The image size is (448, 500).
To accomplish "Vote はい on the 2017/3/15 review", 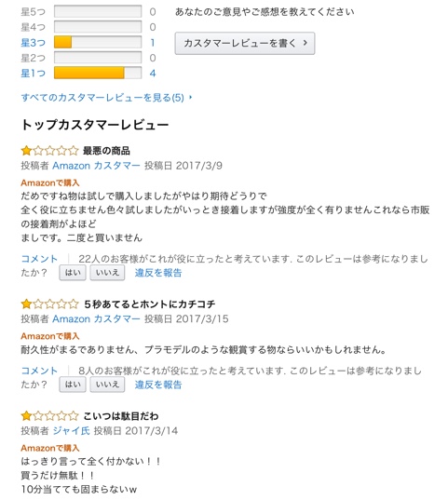I will point(73,385).
